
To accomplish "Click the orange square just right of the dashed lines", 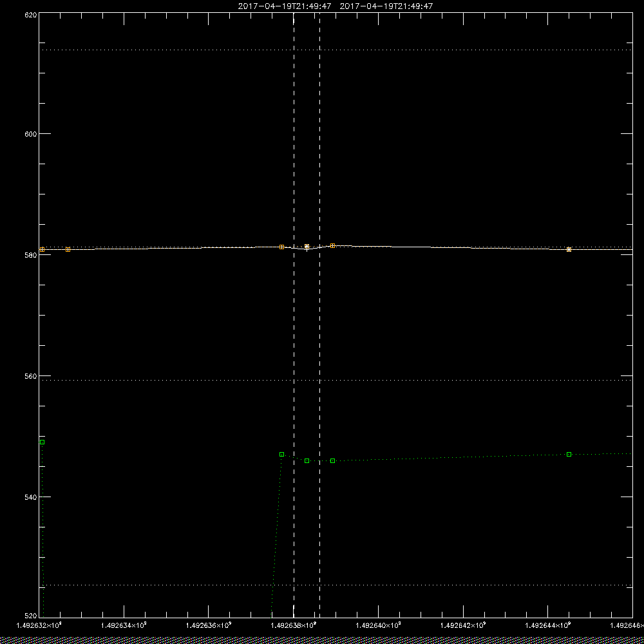I will [x=333, y=245].
